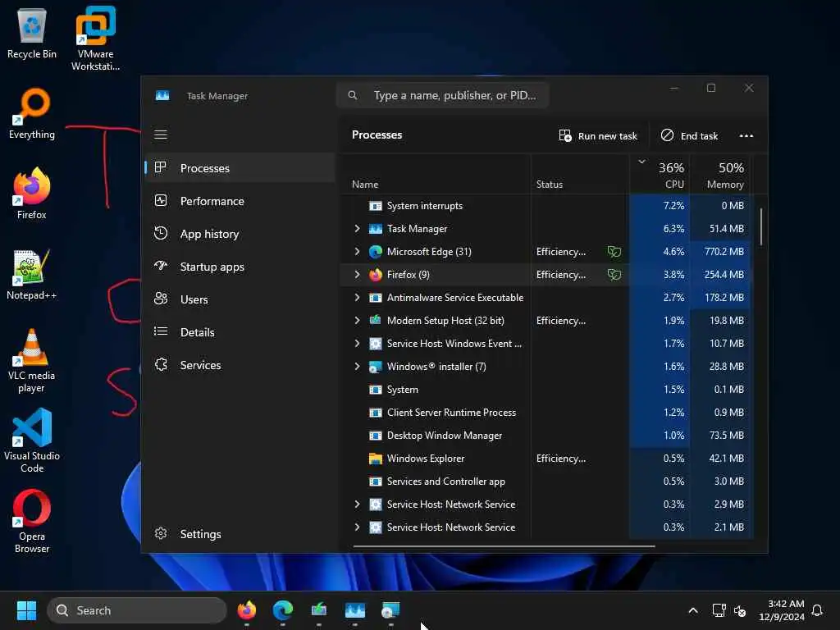Open the Firefox desktop shortcut
Screen dimensions: 840x630
(32, 194)
